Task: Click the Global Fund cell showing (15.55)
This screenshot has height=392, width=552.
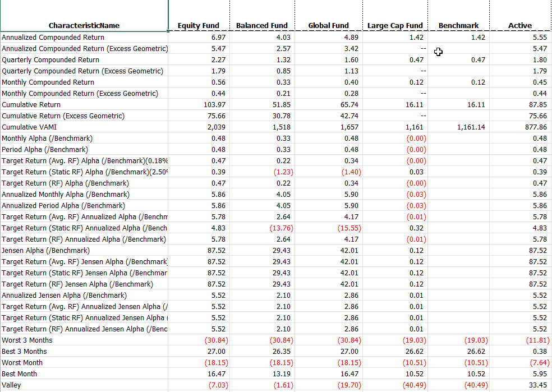Action: coord(349,228)
